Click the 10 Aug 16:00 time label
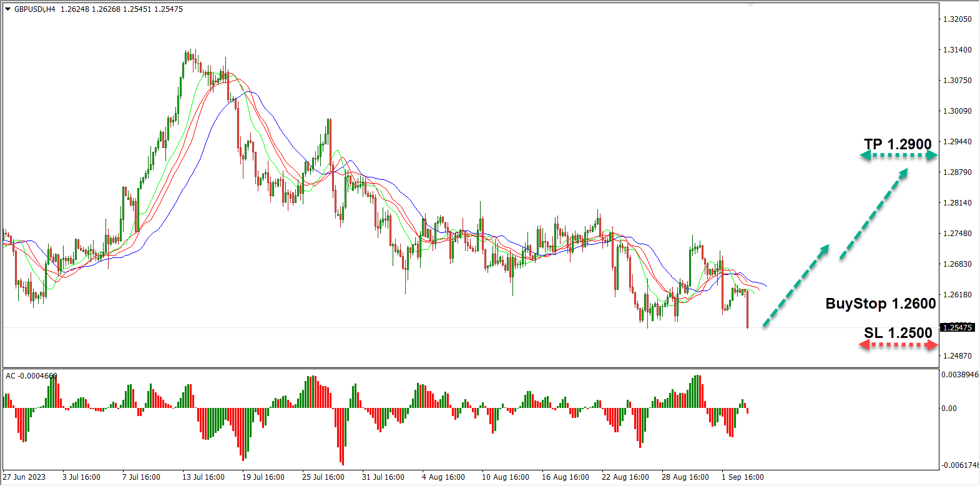This screenshot has height=486, width=980. click(x=506, y=477)
